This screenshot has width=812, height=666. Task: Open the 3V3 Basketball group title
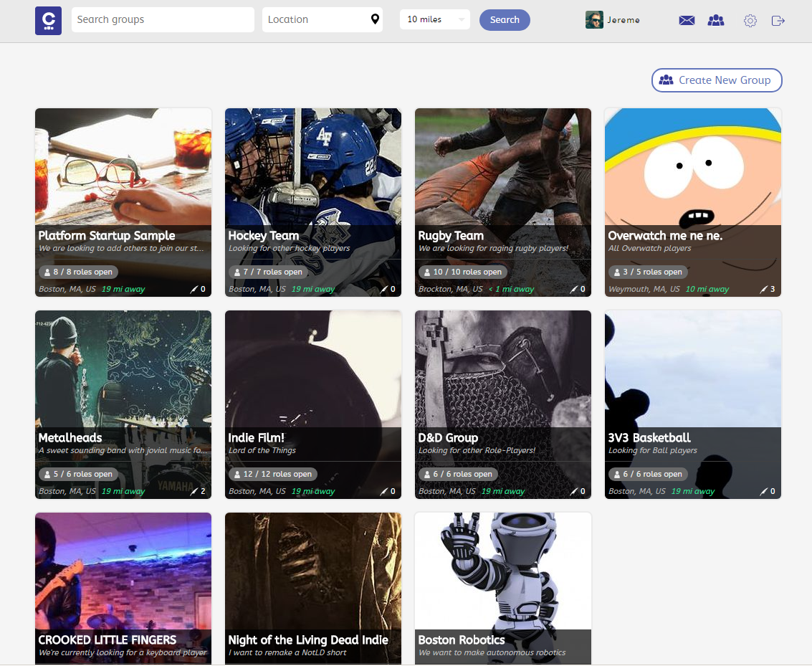pyautogui.click(x=649, y=437)
